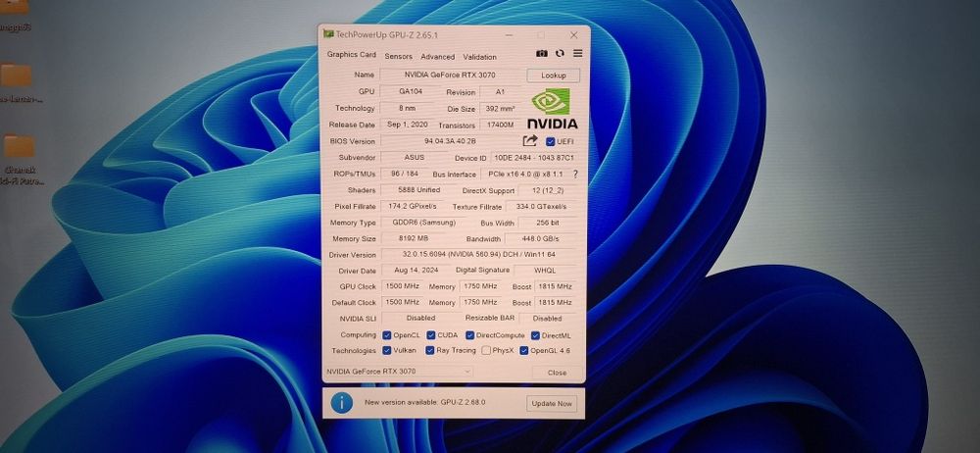Click the blue info icon in update bar

(x=342, y=403)
